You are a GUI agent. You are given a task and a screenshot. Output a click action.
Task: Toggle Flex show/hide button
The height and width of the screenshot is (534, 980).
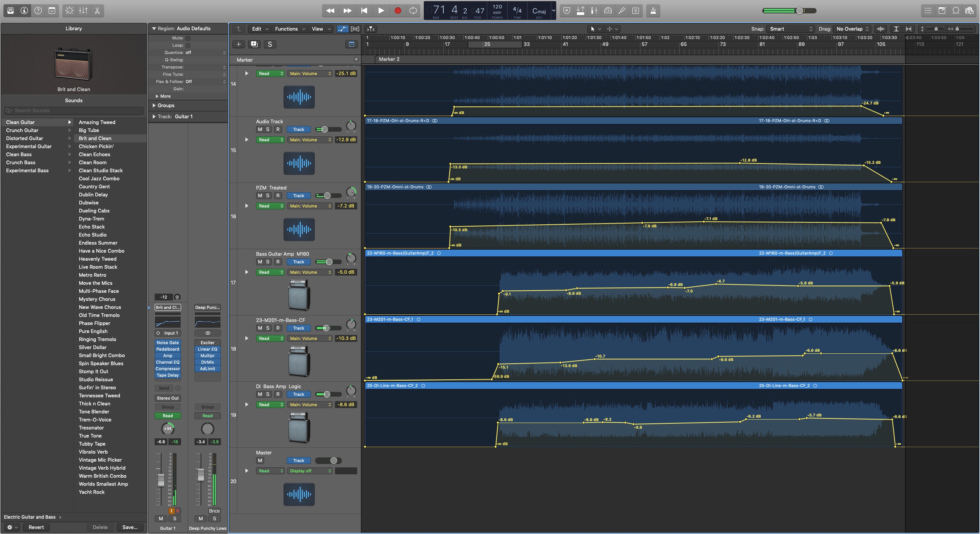(x=355, y=29)
